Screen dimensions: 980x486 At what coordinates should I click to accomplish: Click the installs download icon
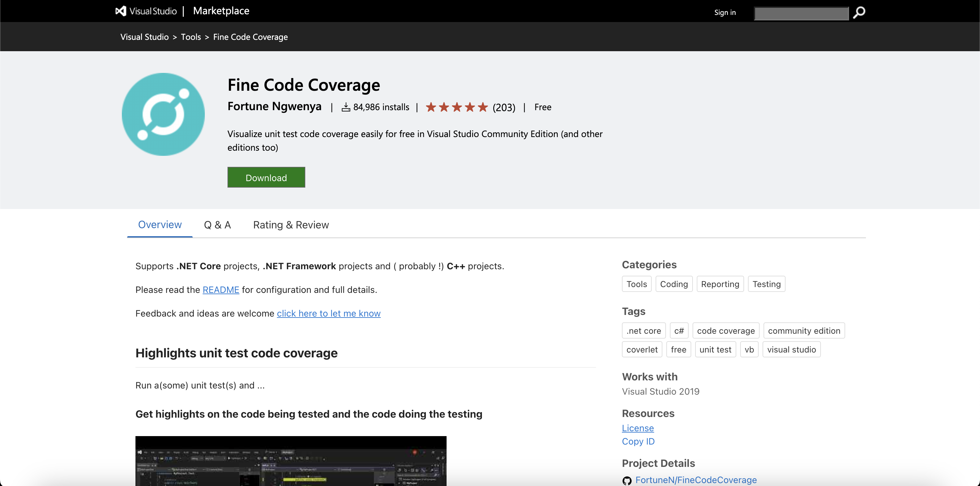(x=345, y=107)
